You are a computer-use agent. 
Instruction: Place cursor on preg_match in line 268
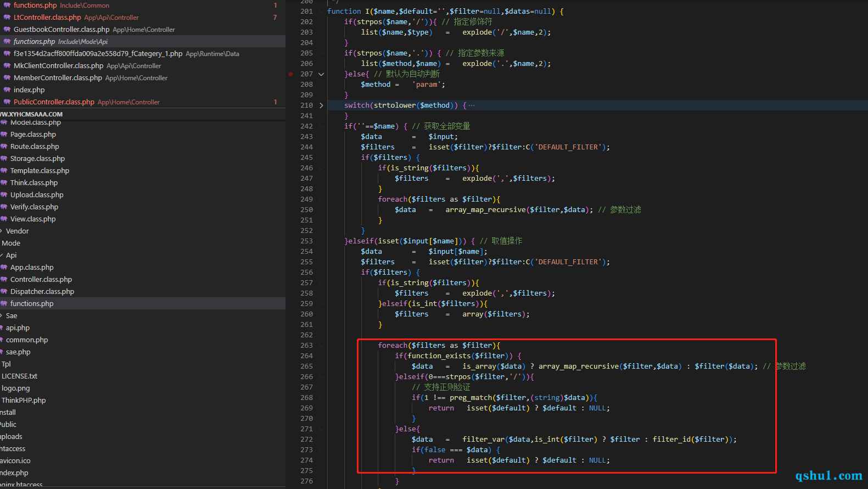(x=471, y=398)
